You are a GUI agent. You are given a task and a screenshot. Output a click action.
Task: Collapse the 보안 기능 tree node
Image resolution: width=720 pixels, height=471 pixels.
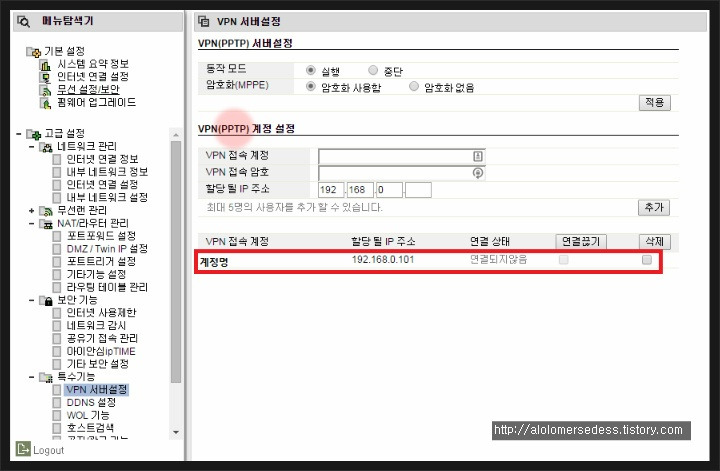click(x=31, y=300)
